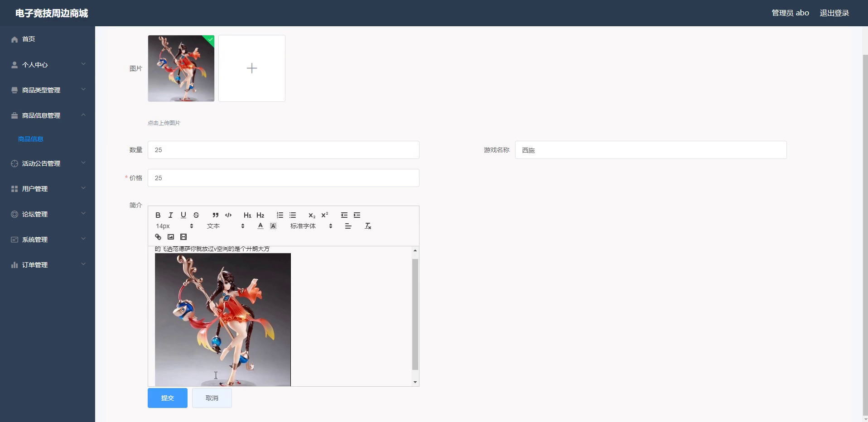This screenshot has width=868, height=422.
Task: Open the text color picker
Action: point(260,226)
